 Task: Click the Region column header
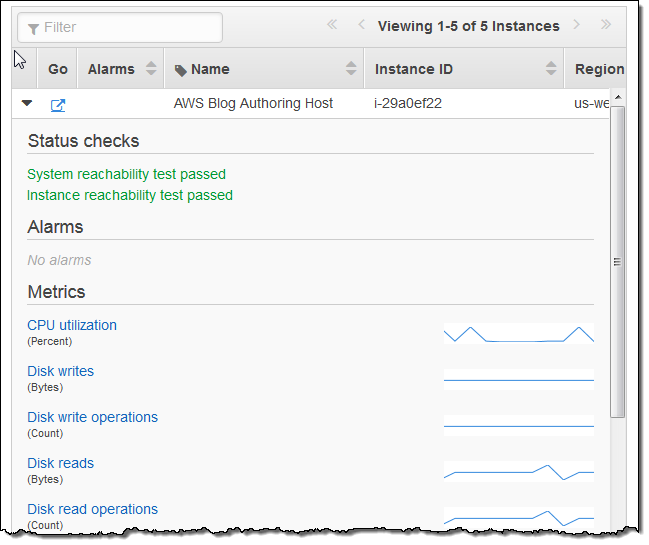(598, 69)
